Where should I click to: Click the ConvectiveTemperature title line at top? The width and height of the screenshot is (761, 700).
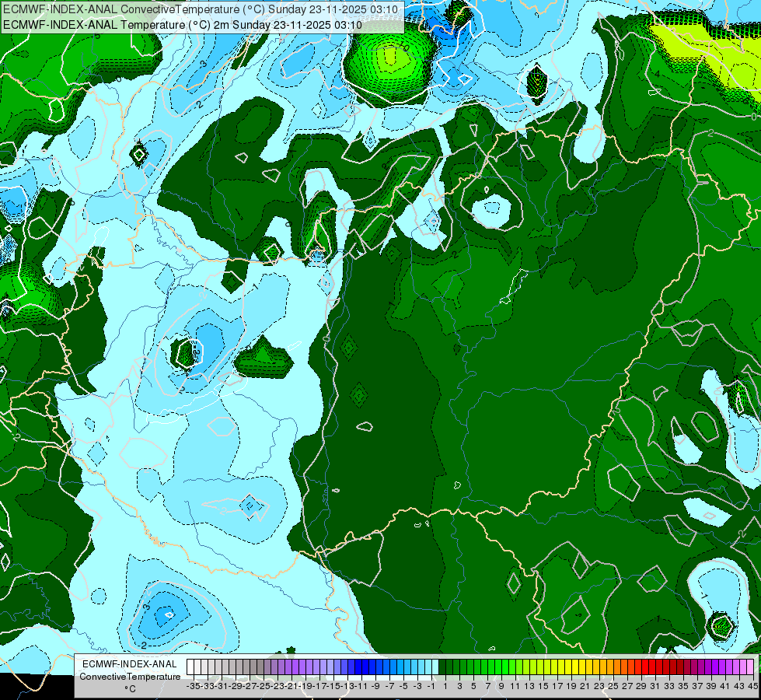[x=201, y=9]
